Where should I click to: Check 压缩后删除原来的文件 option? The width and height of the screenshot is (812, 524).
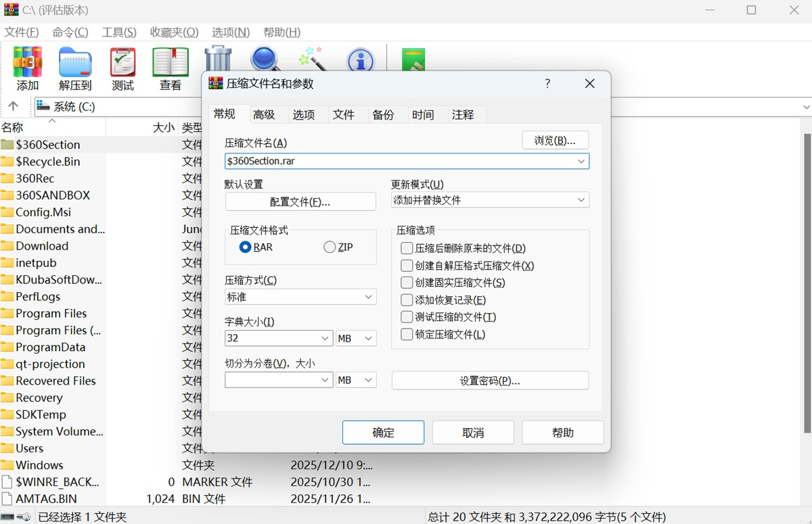(x=407, y=248)
